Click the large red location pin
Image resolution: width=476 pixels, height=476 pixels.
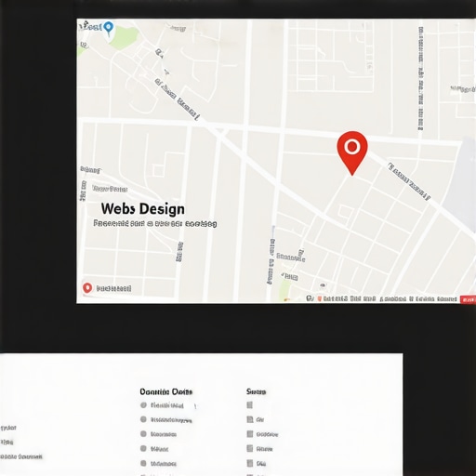click(x=352, y=153)
